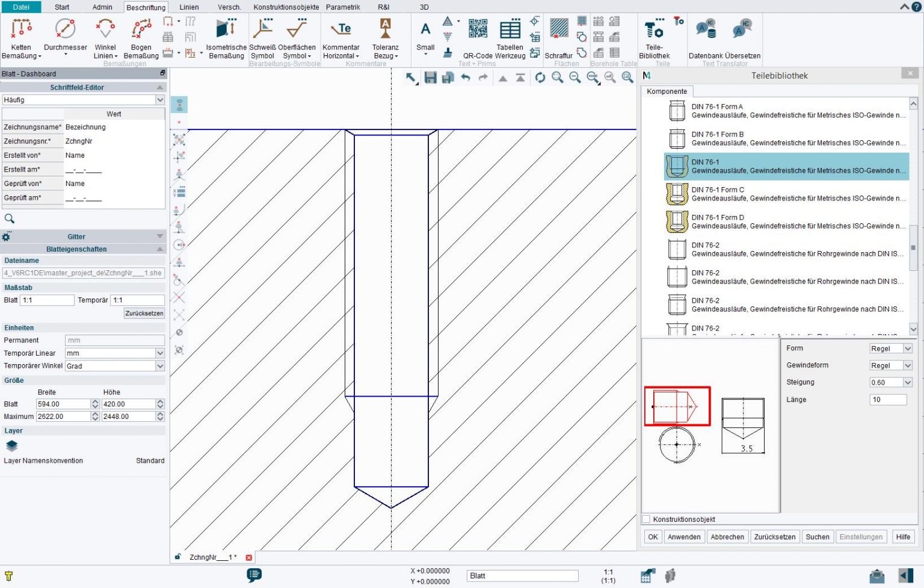Click the Undo arrow above the drawing

[x=465, y=78]
